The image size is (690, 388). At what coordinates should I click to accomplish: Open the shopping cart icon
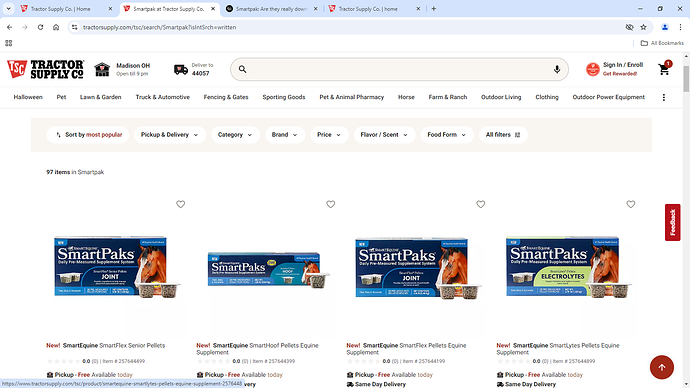664,70
